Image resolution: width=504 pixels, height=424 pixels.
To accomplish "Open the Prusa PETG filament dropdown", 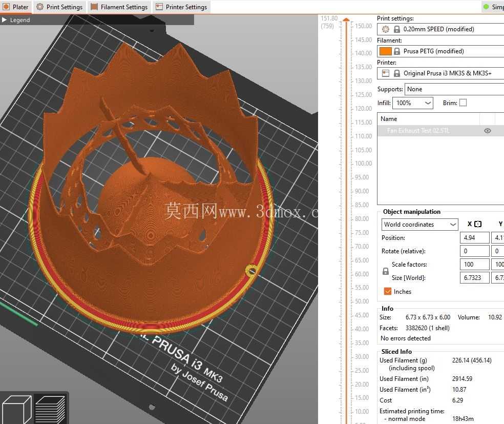I will (440, 51).
